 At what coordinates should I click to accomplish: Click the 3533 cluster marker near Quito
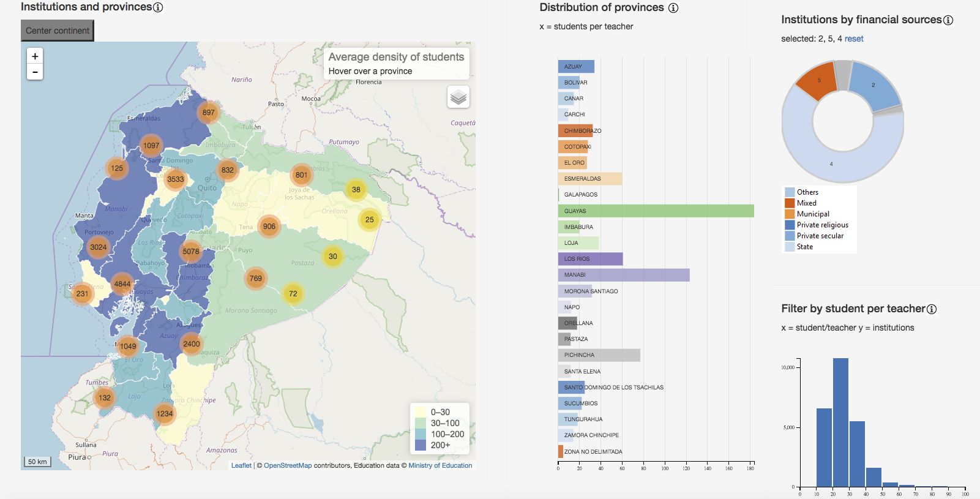pyautogui.click(x=176, y=179)
